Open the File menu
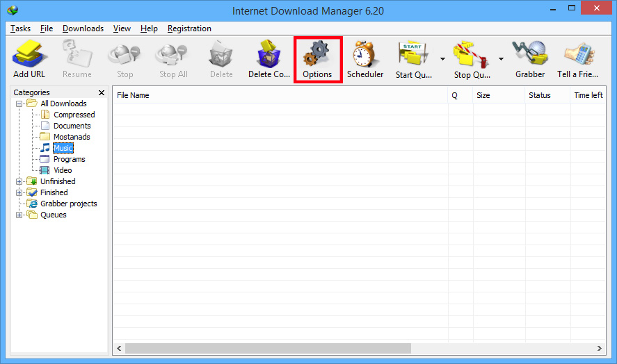Image resolution: width=617 pixels, height=364 pixels. [x=47, y=28]
